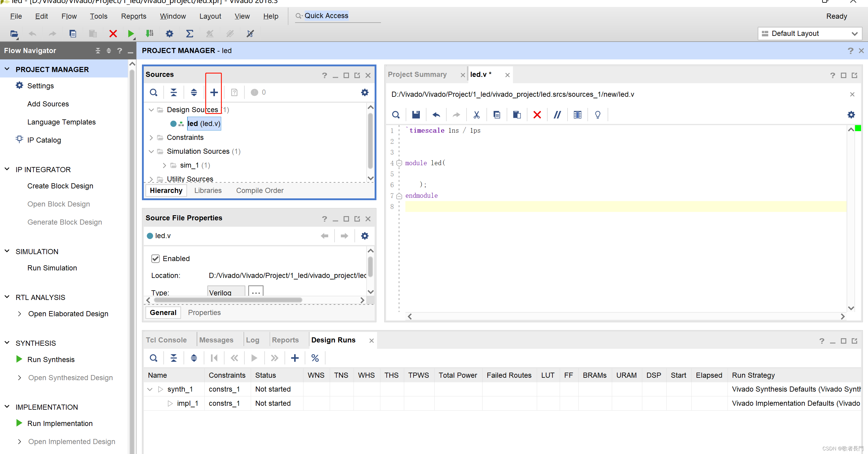The image size is (868, 454).
Task: Click the Report Sigma icon in main toolbar
Action: 190,33
